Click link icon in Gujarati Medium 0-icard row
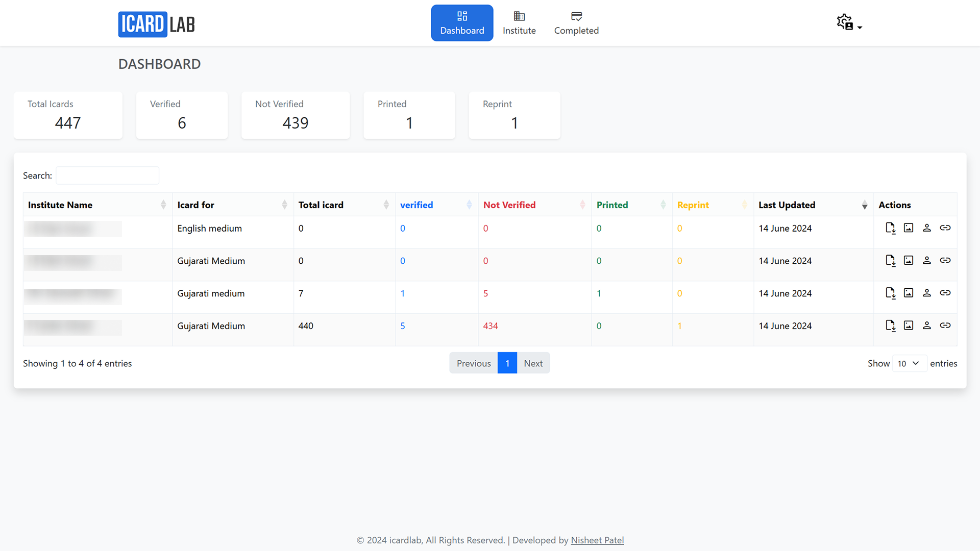The height and width of the screenshot is (551, 980). pyautogui.click(x=945, y=261)
